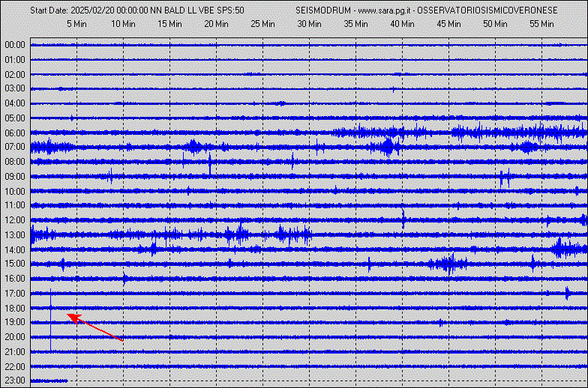Click the 14:00 hour label
The width and height of the screenshot is (588, 388).
tap(15, 250)
